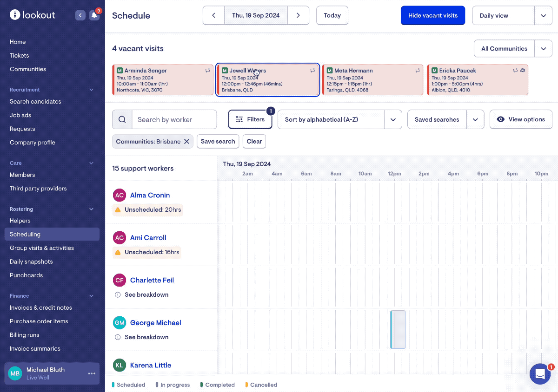Collapse the Recruitment sidebar section

tap(91, 90)
